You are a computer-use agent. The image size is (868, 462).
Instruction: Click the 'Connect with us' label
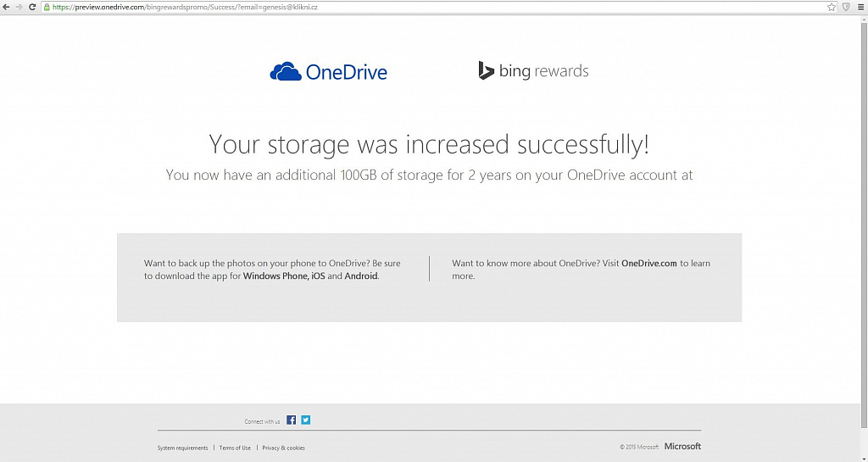[263, 421]
